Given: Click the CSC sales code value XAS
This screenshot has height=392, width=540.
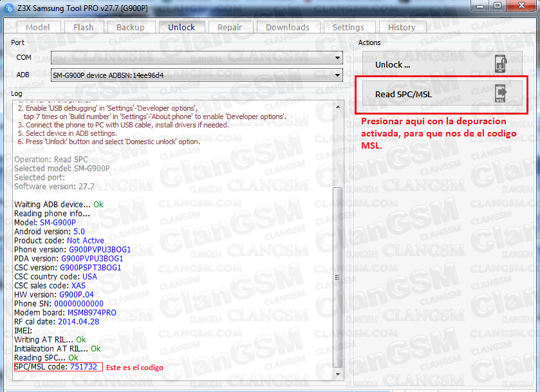Looking at the screenshot, I should (x=78, y=286).
